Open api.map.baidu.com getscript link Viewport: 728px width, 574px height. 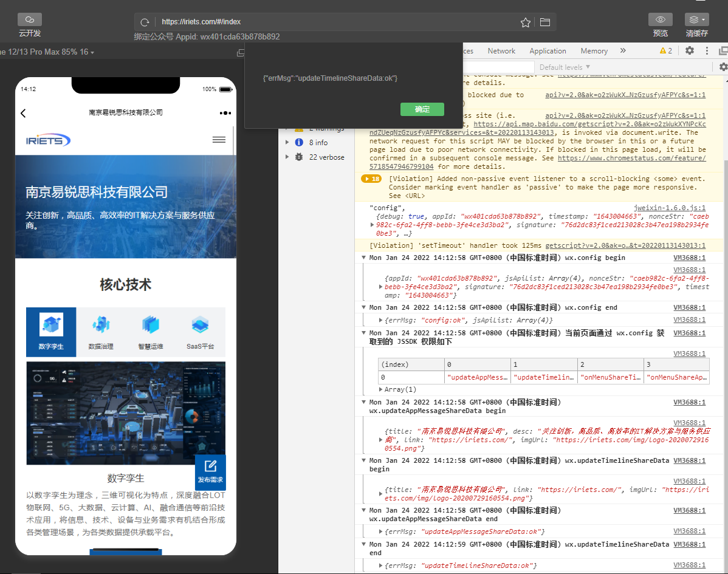[589, 125]
